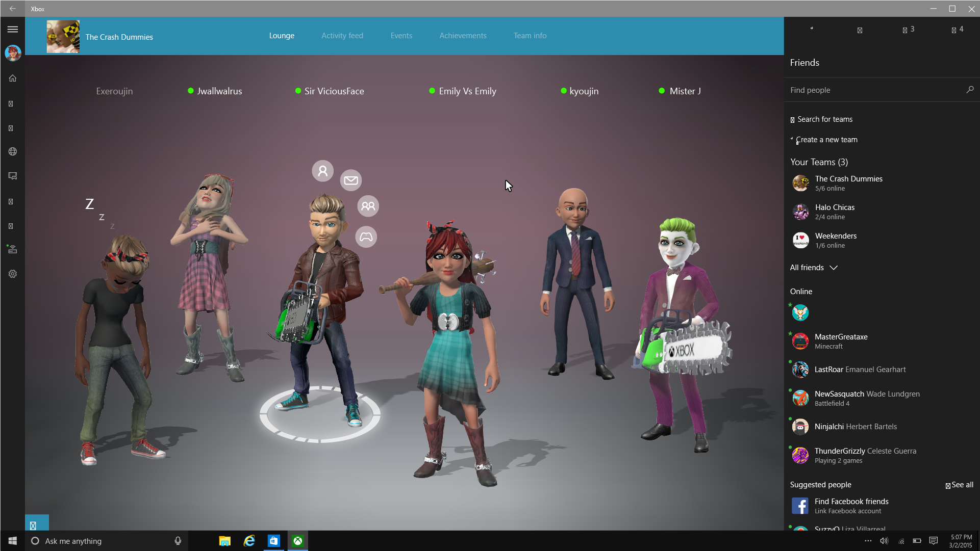Screen dimensions: 980x551
Task: Select the offline Exeroujin member name
Action: point(114,91)
